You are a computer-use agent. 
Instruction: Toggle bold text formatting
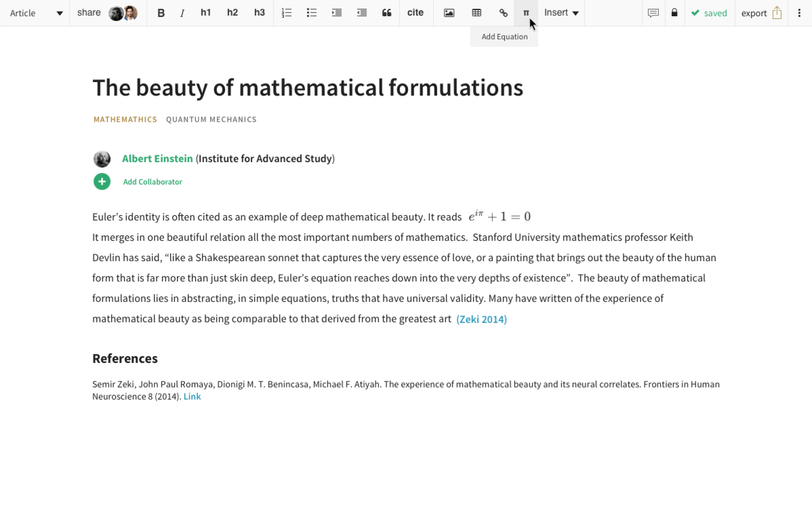click(x=161, y=13)
